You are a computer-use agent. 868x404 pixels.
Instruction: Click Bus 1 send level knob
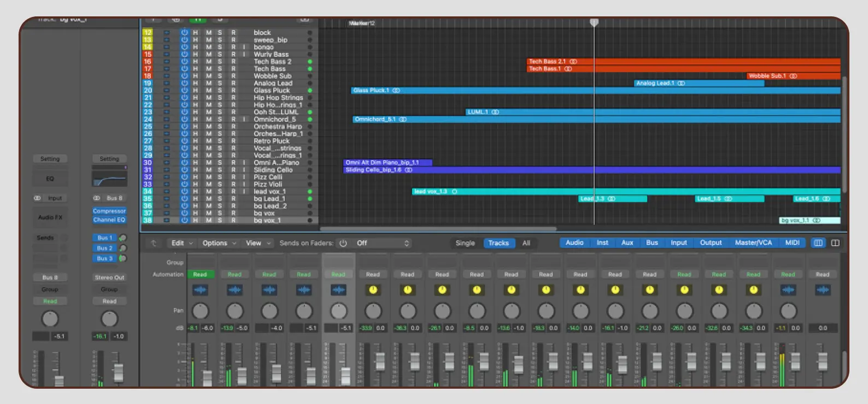click(123, 238)
